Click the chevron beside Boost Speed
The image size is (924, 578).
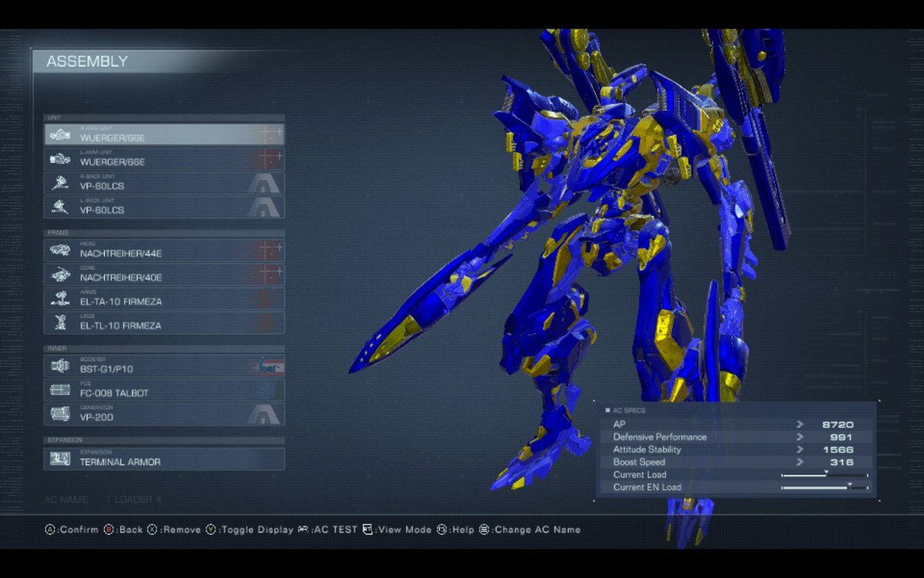click(800, 462)
